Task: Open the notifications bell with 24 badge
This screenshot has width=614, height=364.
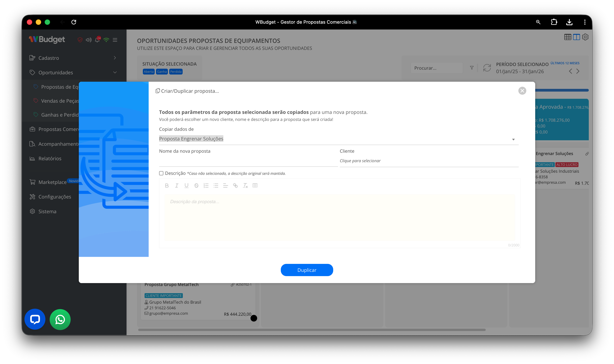Action: (97, 40)
